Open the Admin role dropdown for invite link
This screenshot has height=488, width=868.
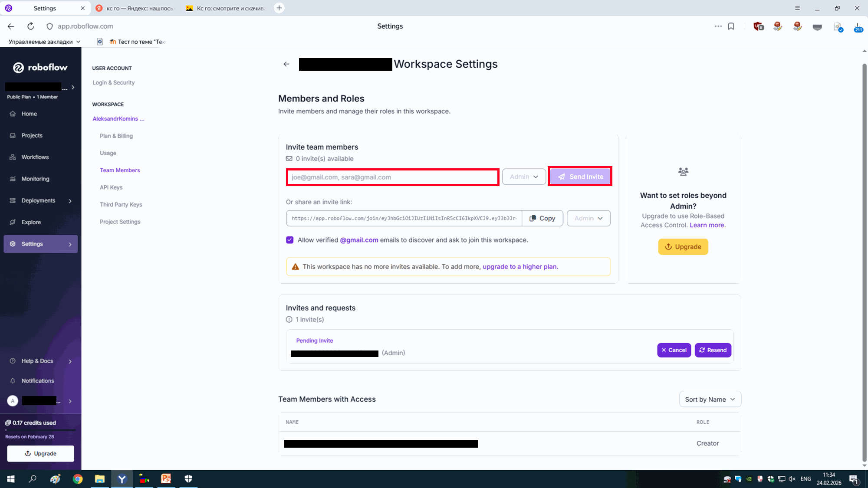[x=589, y=218]
